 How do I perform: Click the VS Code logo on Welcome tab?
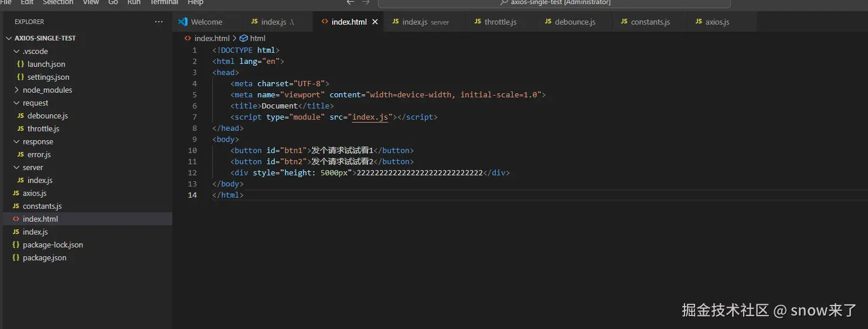coord(183,22)
